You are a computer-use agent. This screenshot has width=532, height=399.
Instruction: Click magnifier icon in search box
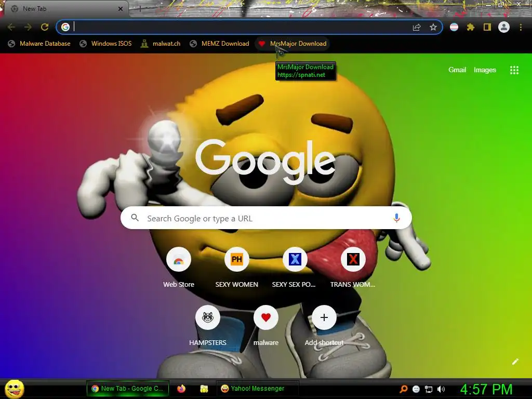(135, 218)
